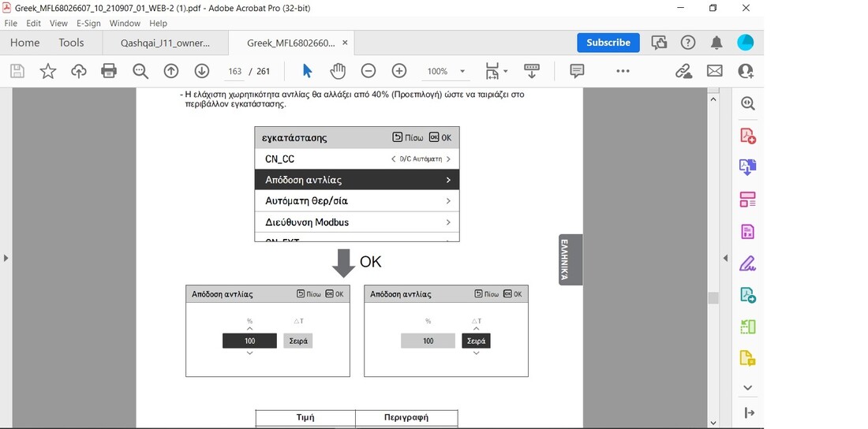Switch to Qashqai_J11_owner tab
Viewport: 868px width, 429px height.
(x=166, y=43)
